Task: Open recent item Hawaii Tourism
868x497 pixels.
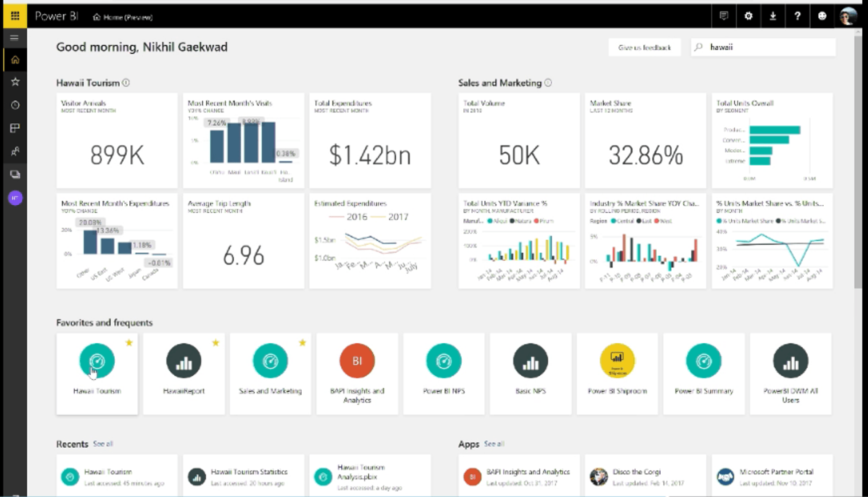Action: pos(117,476)
